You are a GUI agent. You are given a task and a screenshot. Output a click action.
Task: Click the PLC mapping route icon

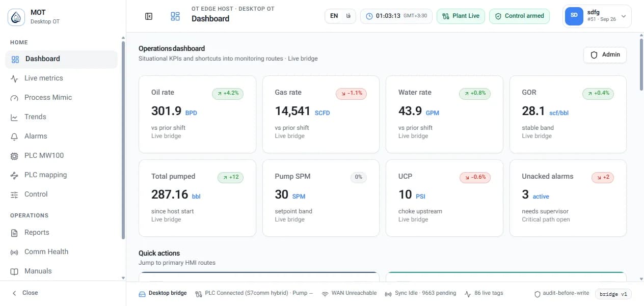(x=14, y=175)
